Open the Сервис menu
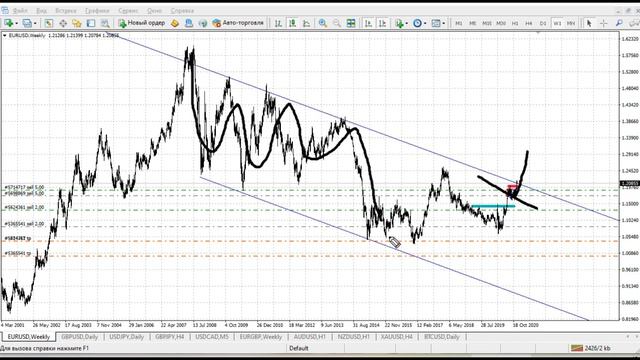Screen dimensions: 640x360 128,11
